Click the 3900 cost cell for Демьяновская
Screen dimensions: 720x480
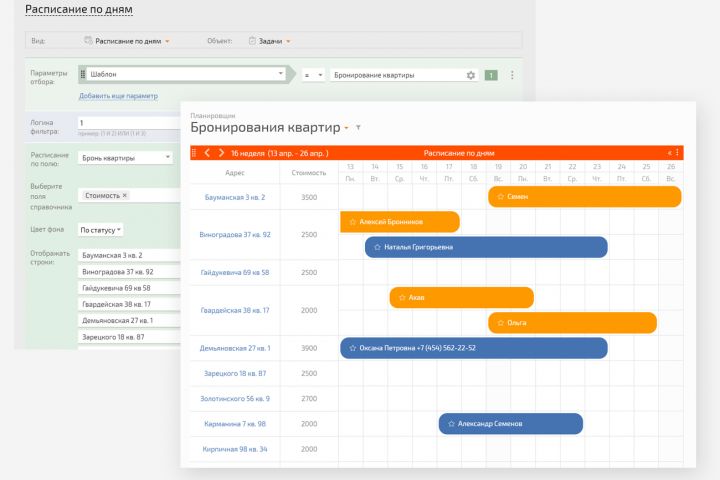point(309,348)
